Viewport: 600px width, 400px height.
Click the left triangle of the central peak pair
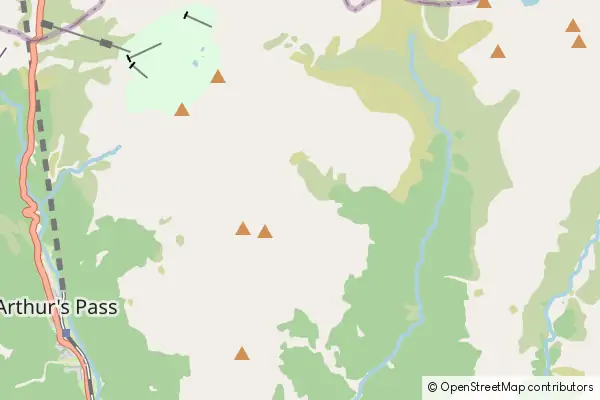coord(243,229)
